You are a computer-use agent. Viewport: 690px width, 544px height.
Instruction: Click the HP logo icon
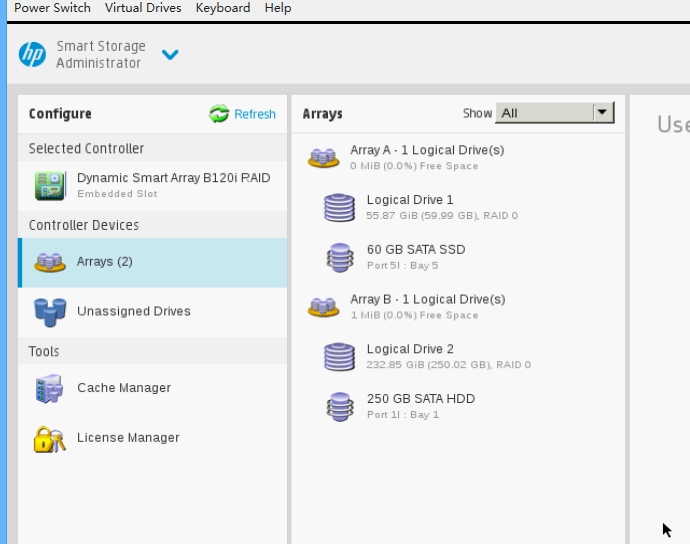coord(32,55)
